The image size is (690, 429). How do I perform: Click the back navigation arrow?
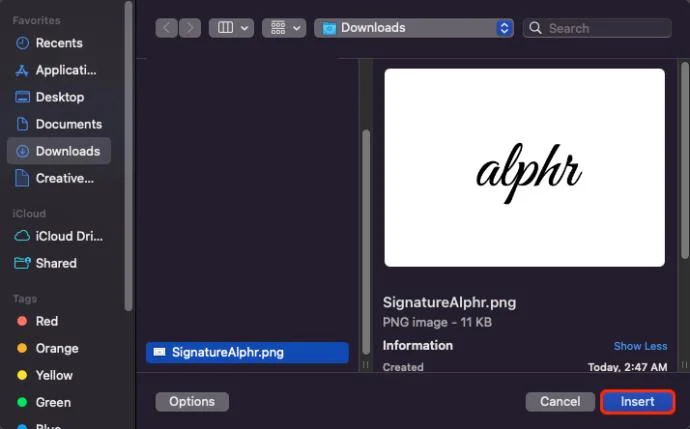coord(166,28)
